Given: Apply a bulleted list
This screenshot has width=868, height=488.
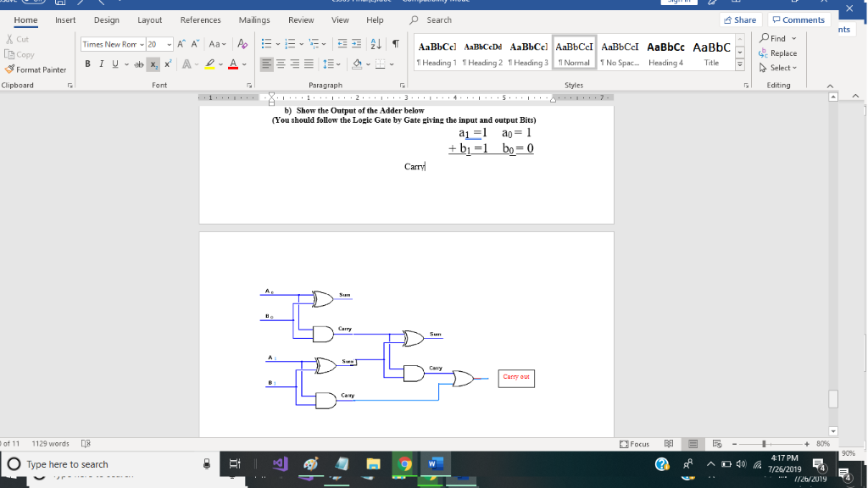Looking at the screenshot, I should [x=266, y=43].
